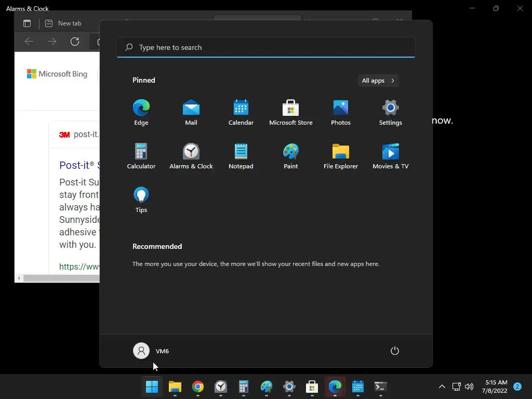Switch to Edge on the taskbar
Image resolution: width=532 pixels, height=399 pixels.
click(335, 387)
